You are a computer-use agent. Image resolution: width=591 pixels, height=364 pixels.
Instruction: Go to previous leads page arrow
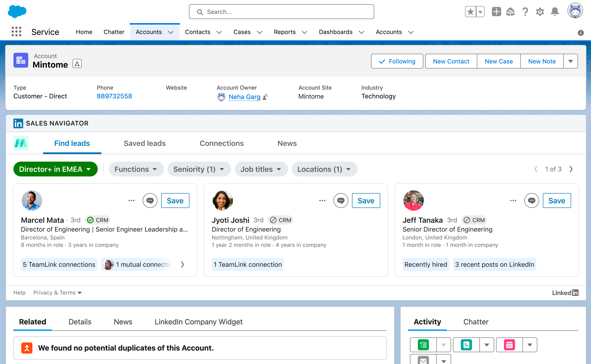coord(536,169)
